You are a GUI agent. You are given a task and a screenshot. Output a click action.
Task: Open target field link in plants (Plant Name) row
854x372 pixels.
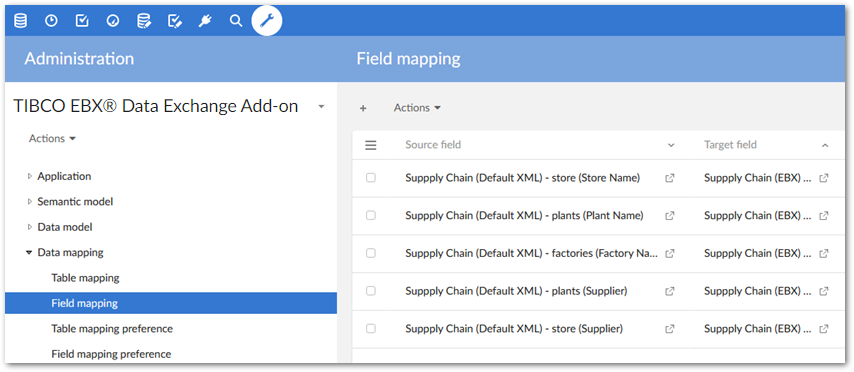(824, 216)
